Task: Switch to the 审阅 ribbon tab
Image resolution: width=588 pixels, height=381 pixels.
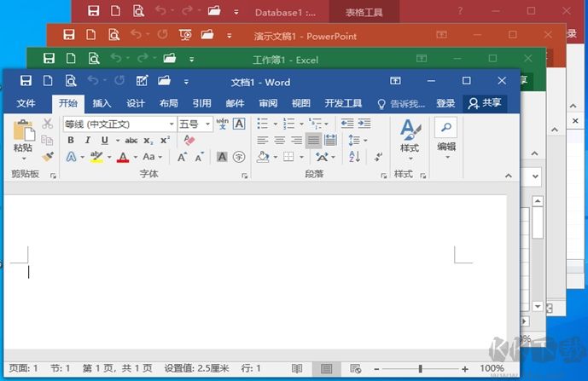Action: click(268, 104)
